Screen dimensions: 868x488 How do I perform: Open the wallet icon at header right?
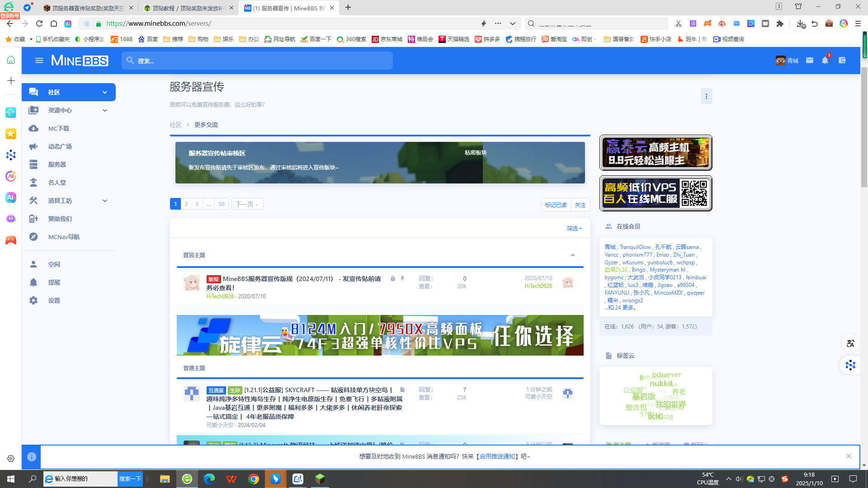tap(842, 60)
